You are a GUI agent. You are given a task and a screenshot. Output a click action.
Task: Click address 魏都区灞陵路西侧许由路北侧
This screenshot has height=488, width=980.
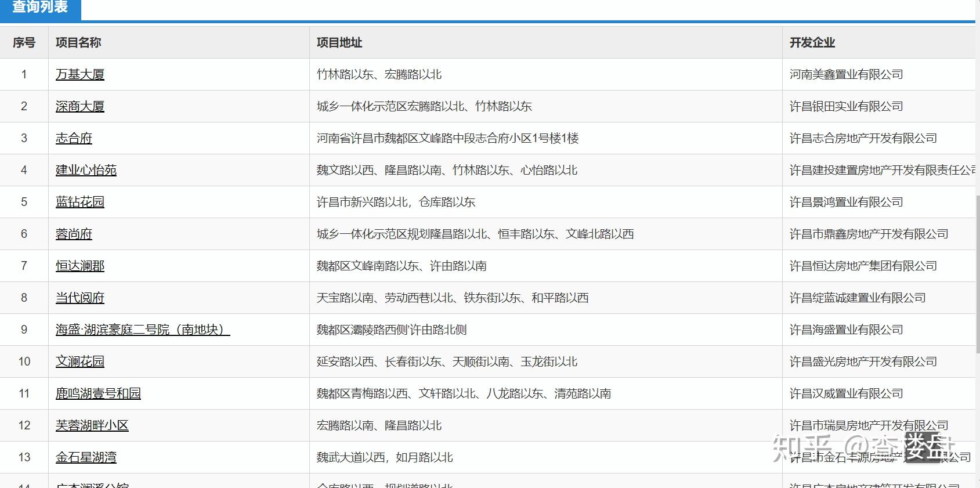click(x=392, y=330)
